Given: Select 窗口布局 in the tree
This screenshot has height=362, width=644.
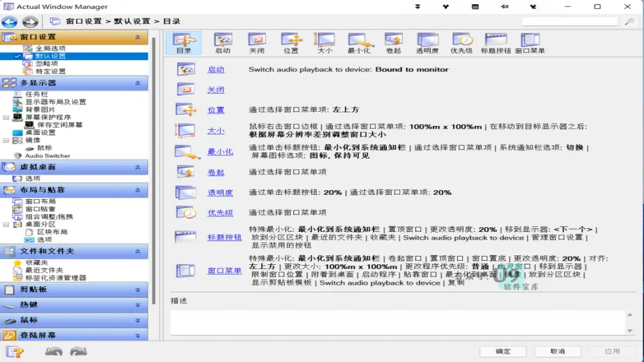Looking at the screenshot, I should (40, 201).
